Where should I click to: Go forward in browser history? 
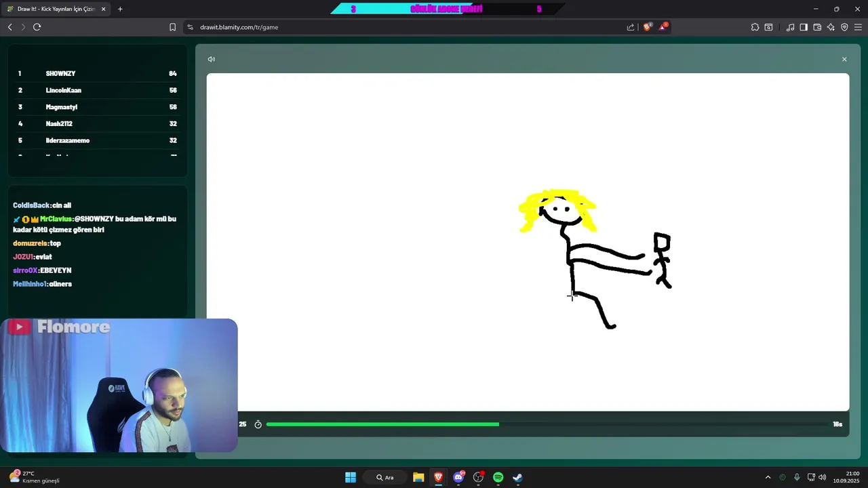23,27
